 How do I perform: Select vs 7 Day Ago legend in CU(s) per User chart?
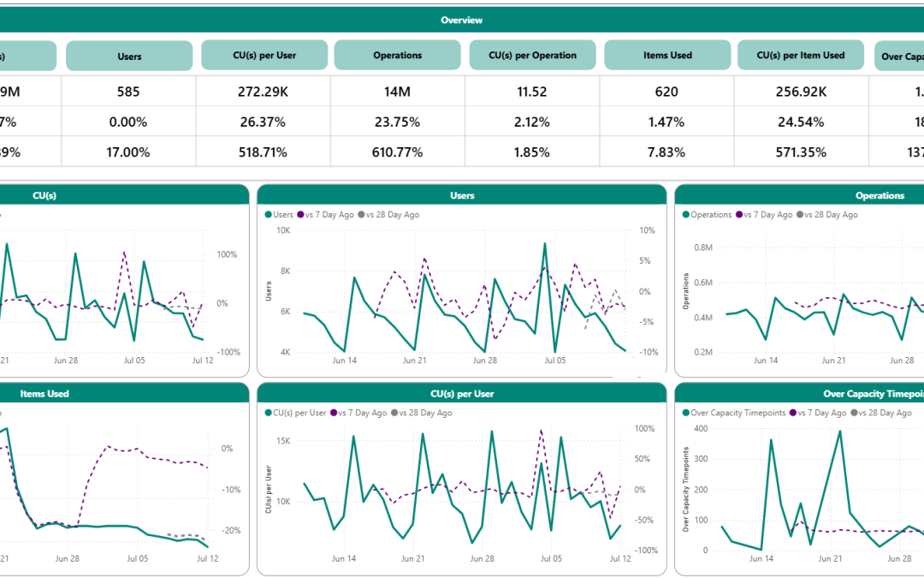[x=358, y=413]
